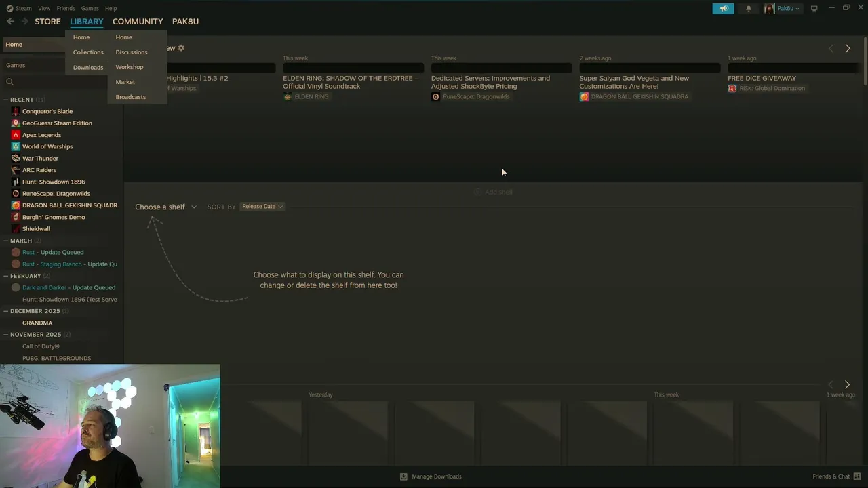This screenshot has width=868, height=488.
Task: Collapse the FEBRUARY games group
Action: (5, 276)
